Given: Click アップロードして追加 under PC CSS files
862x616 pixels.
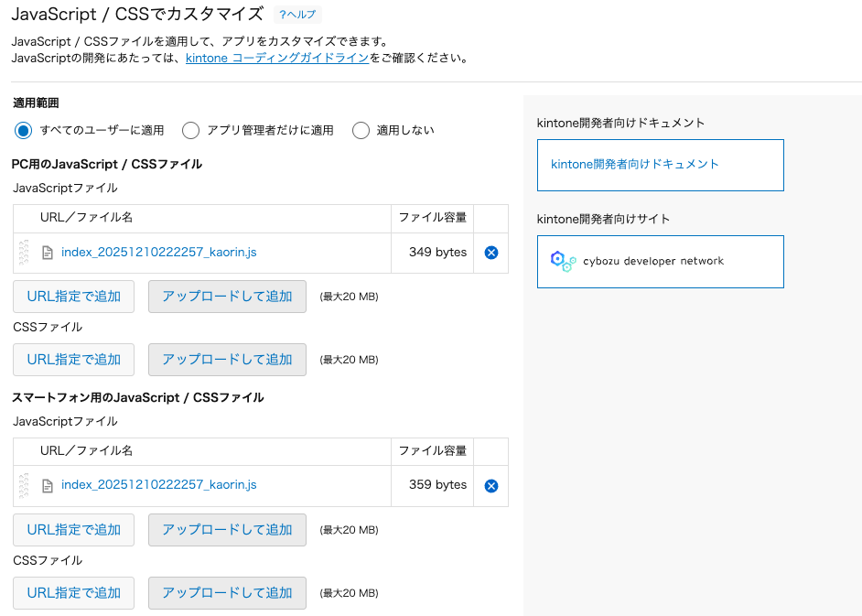Looking at the screenshot, I should pyautogui.click(x=227, y=359).
